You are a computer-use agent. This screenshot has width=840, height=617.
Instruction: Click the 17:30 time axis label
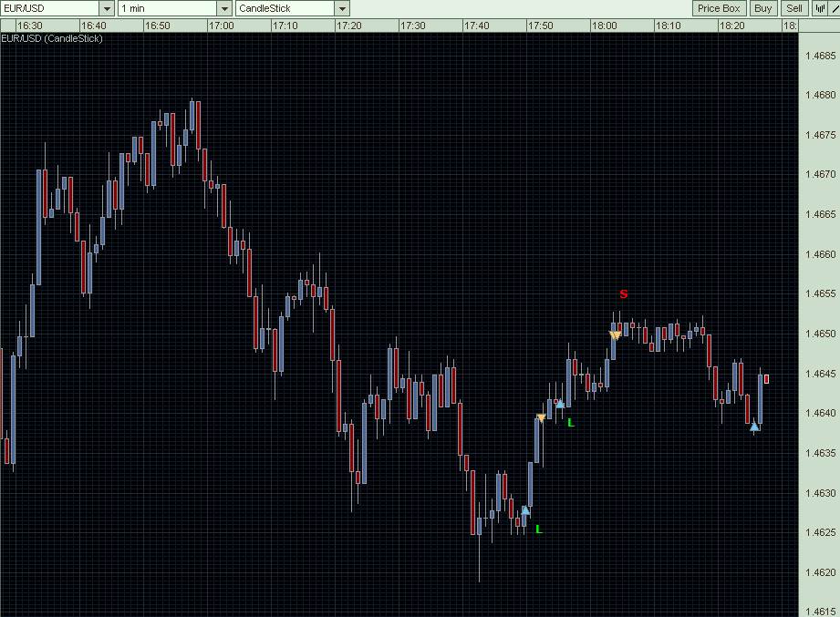coord(412,26)
